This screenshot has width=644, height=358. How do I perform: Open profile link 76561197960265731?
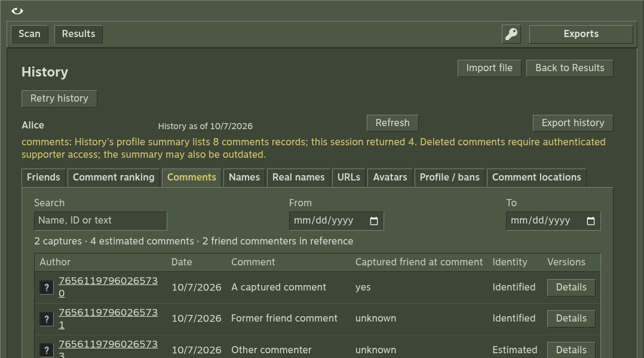click(x=108, y=319)
